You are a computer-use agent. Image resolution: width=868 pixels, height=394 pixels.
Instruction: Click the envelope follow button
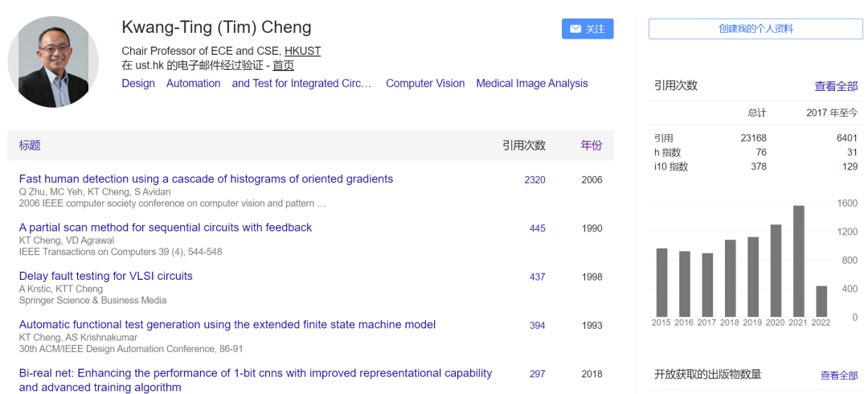pos(588,29)
